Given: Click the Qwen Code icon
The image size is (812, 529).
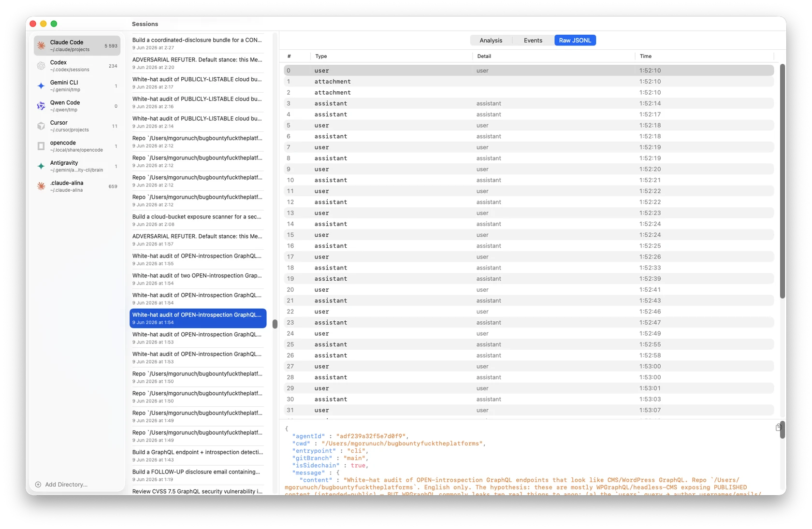Looking at the screenshot, I should point(41,106).
